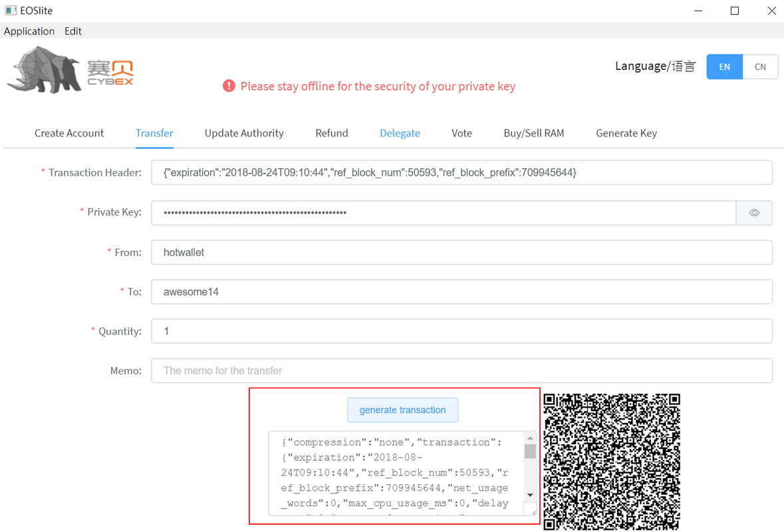
Task: Close the EOSlite window
Action: point(771,11)
